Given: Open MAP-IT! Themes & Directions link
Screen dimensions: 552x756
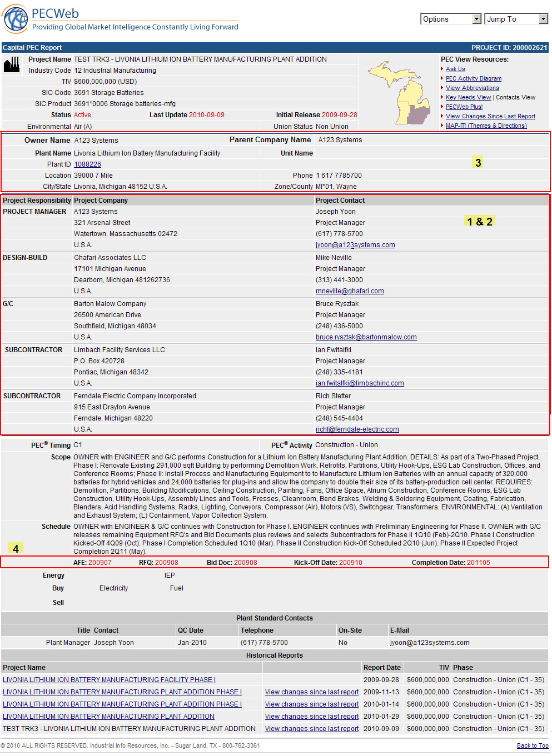Looking at the screenshot, I should [486, 126].
